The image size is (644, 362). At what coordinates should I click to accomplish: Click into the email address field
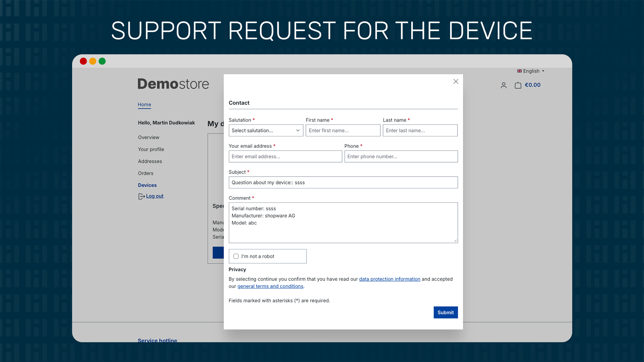coord(285,157)
